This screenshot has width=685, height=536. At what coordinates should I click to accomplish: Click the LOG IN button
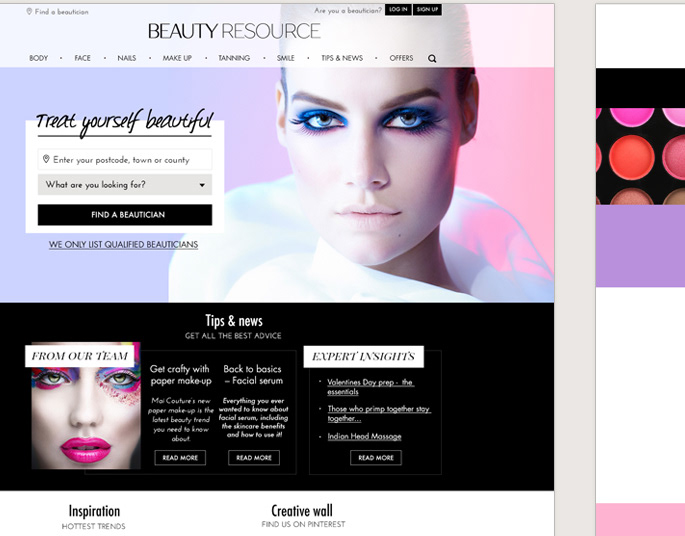pyautogui.click(x=398, y=10)
